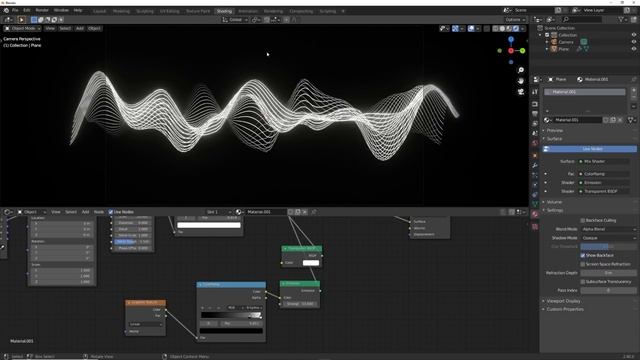
Task: Click the node editor pin icon
Action: tap(314, 212)
